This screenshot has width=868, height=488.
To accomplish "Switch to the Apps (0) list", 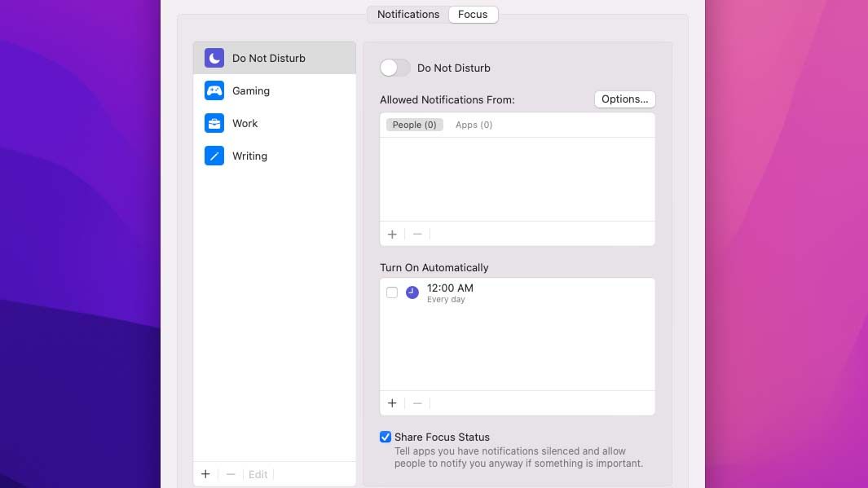I will (x=474, y=125).
